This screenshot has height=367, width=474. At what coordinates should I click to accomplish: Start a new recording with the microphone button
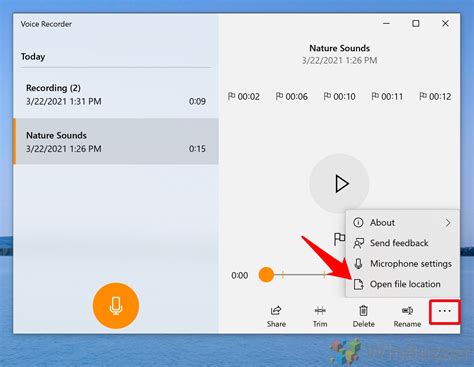116,306
